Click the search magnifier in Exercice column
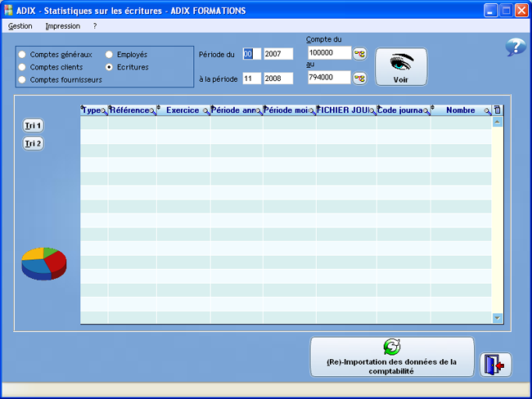This screenshot has width=532, height=399. [x=205, y=110]
